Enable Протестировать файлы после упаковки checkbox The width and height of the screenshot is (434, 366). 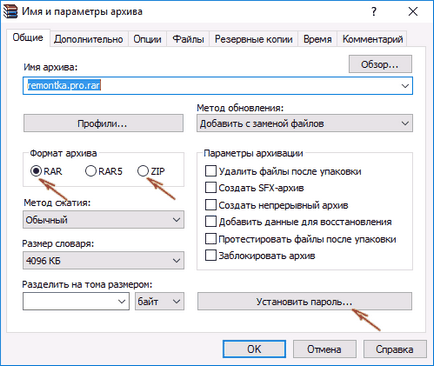point(211,239)
